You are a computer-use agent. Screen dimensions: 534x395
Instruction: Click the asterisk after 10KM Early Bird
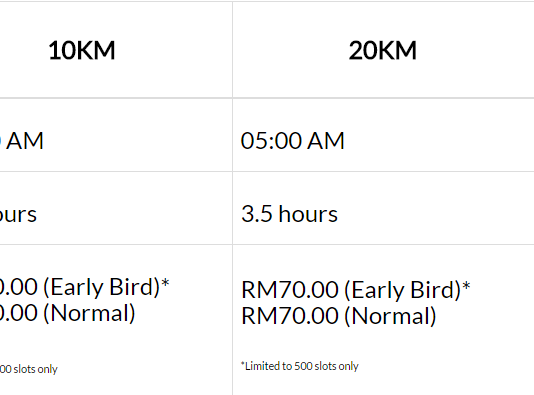coord(165,283)
